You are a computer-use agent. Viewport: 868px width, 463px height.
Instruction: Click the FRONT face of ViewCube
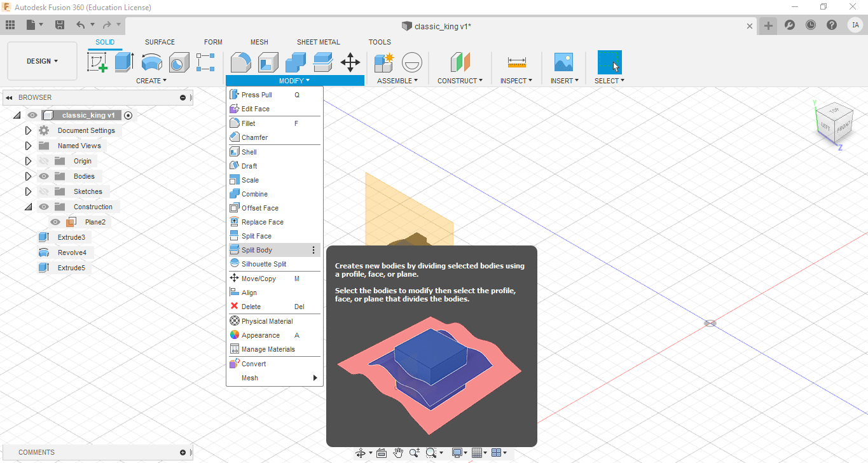843,128
